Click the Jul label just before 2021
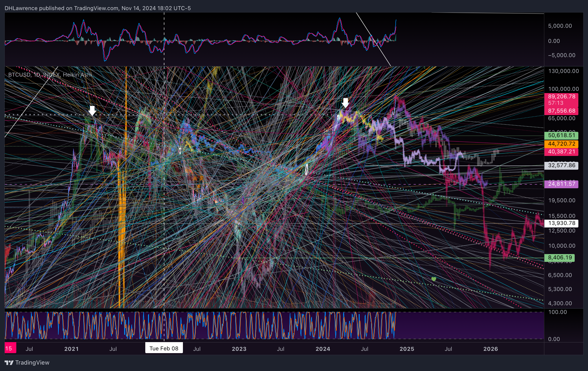Viewport: 588px width, 371px height. [x=29, y=349]
